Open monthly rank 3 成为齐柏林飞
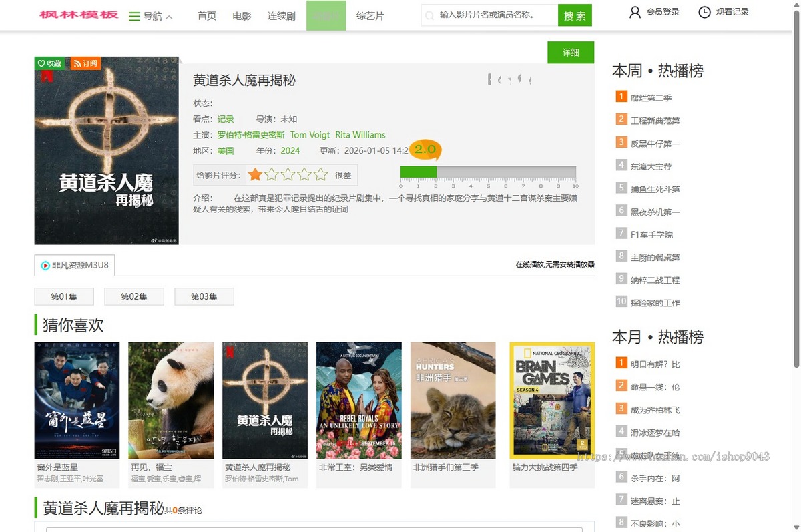This screenshot has width=801, height=532. pos(655,410)
